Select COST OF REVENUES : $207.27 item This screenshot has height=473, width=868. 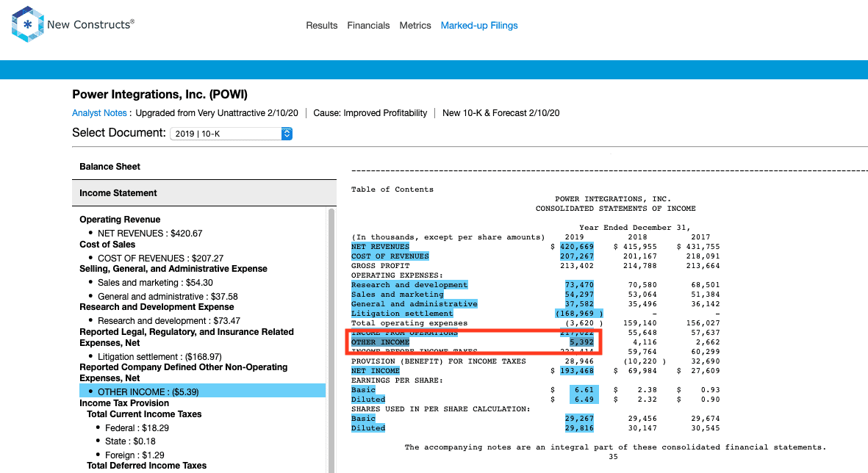tap(160, 259)
